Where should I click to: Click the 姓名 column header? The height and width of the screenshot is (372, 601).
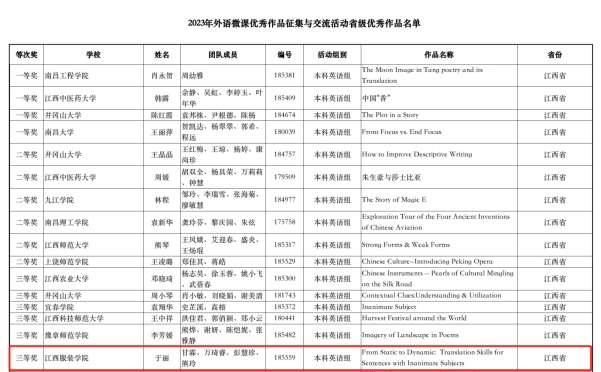[162, 54]
